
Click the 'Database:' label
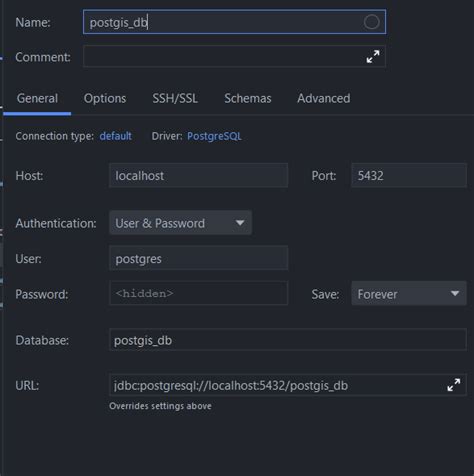[x=42, y=340]
